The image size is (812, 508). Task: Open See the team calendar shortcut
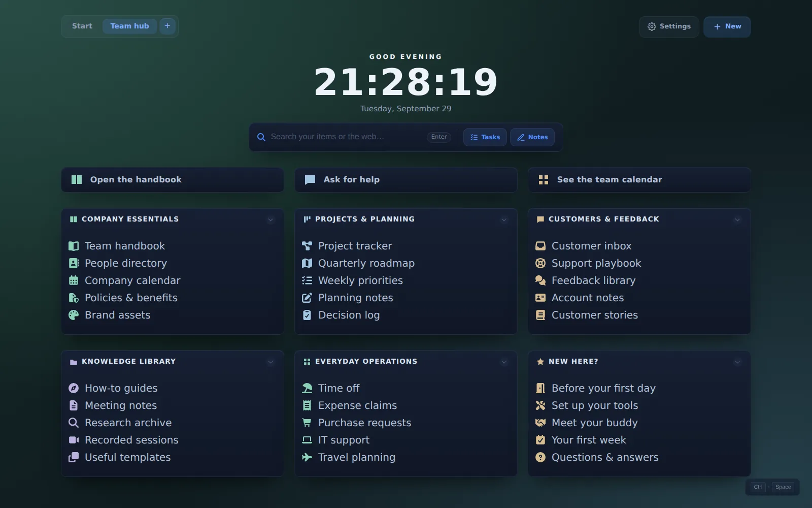[639, 180]
